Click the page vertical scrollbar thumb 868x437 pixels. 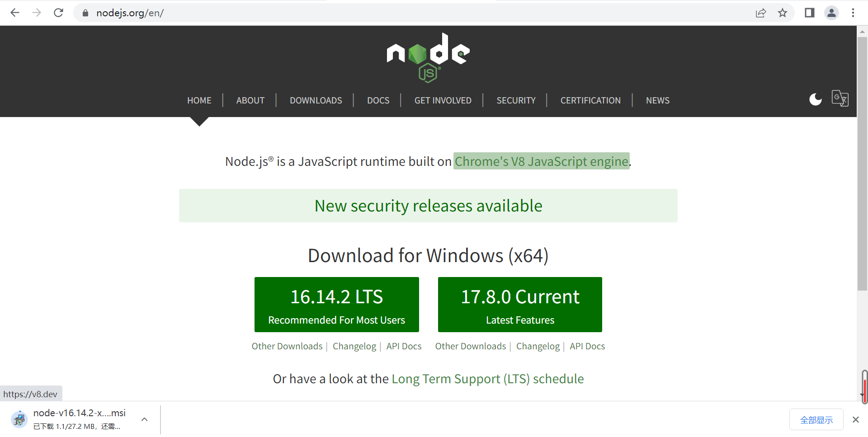pos(862,164)
